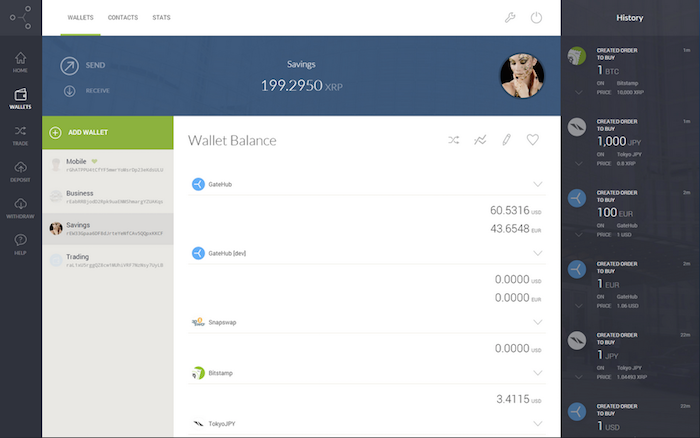The width and height of the screenshot is (700, 438).
Task: Click the Bitstamp gateway logo icon
Action: pyautogui.click(x=198, y=373)
